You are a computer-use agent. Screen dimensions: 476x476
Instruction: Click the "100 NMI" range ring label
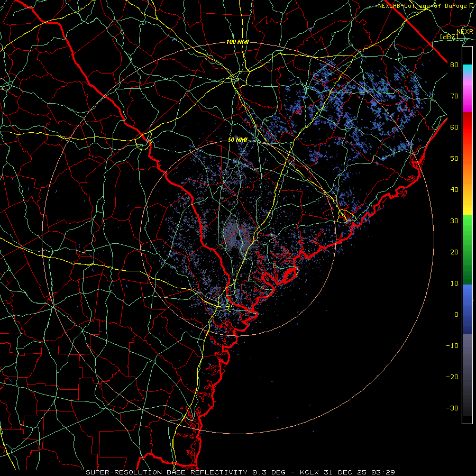237,42
